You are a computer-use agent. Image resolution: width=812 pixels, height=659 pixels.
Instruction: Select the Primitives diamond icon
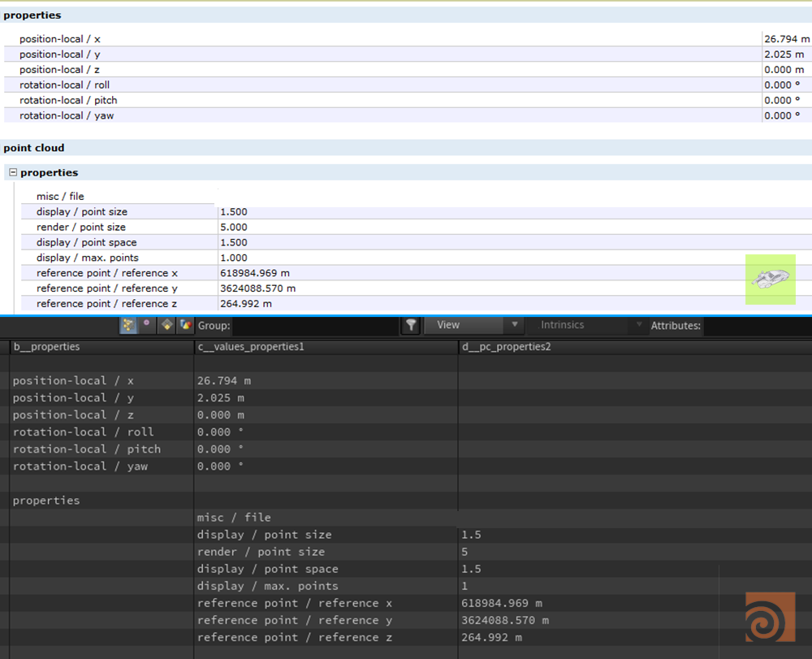pyautogui.click(x=166, y=325)
